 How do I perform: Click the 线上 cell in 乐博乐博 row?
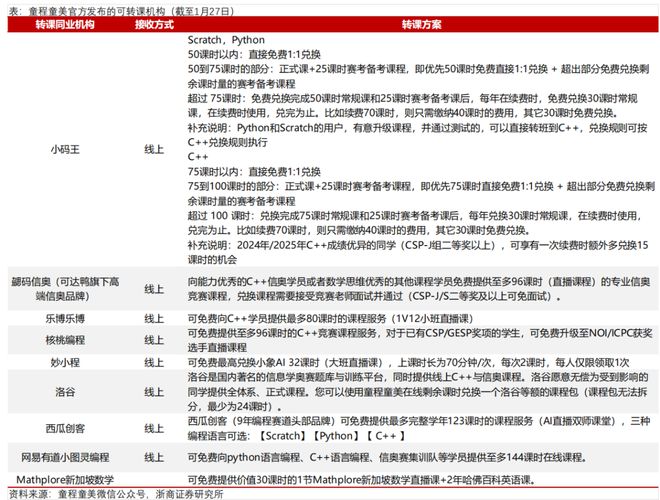(154, 318)
